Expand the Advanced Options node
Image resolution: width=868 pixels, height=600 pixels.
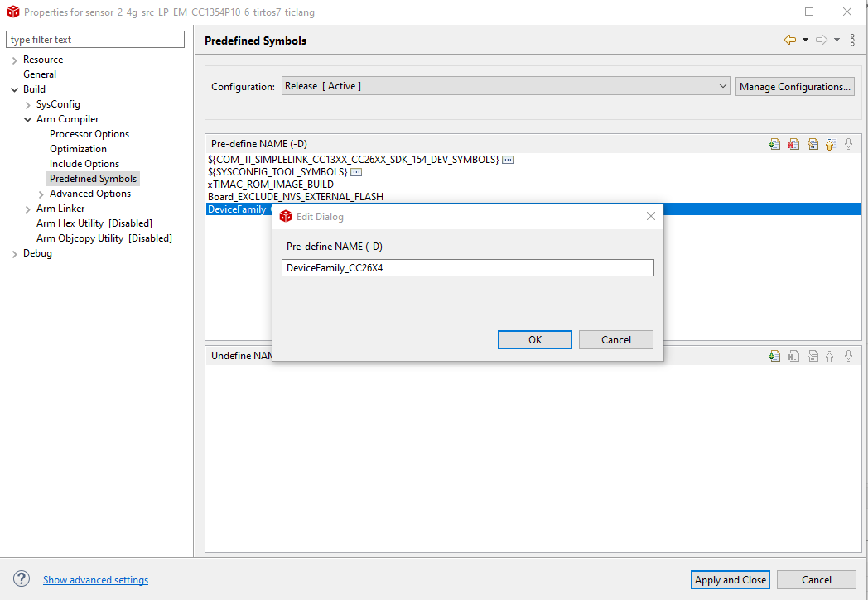point(41,194)
